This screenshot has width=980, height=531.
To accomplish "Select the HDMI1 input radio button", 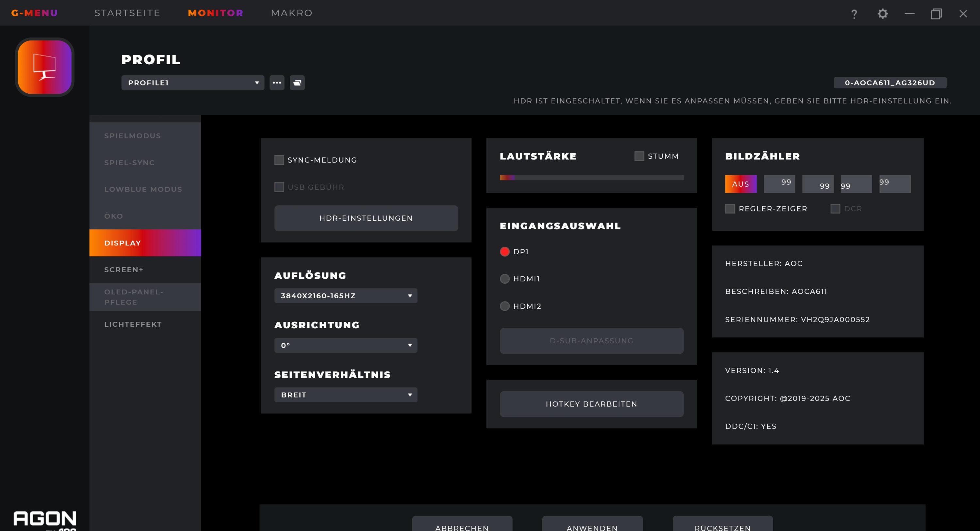I will [504, 279].
